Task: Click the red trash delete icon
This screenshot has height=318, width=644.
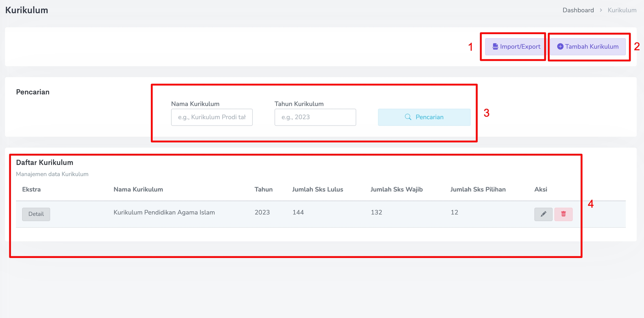Action: pyautogui.click(x=563, y=214)
